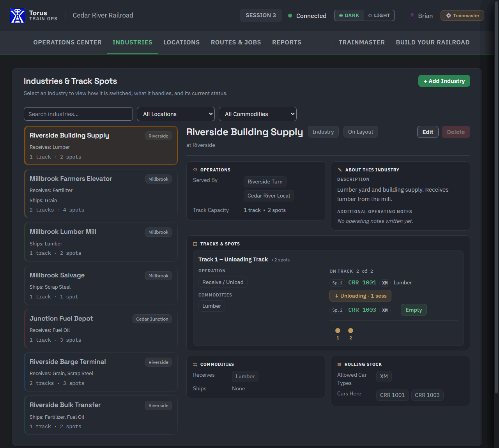Click the Torus Train Ops logo icon
The image size is (499, 448).
point(18,16)
